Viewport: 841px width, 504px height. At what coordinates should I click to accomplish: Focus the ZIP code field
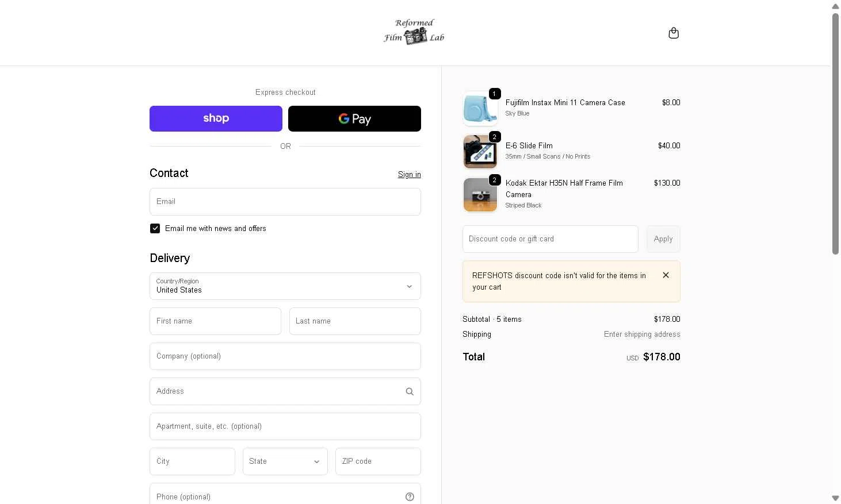click(378, 461)
